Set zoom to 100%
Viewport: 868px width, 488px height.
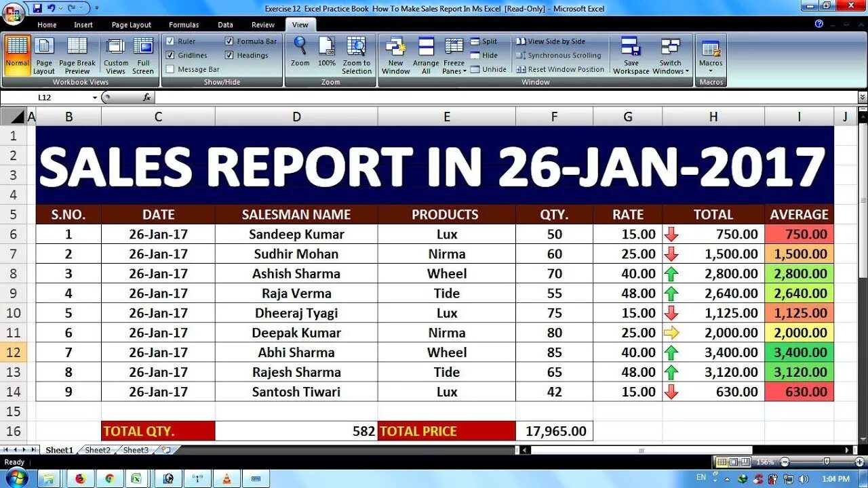[327, 52]
